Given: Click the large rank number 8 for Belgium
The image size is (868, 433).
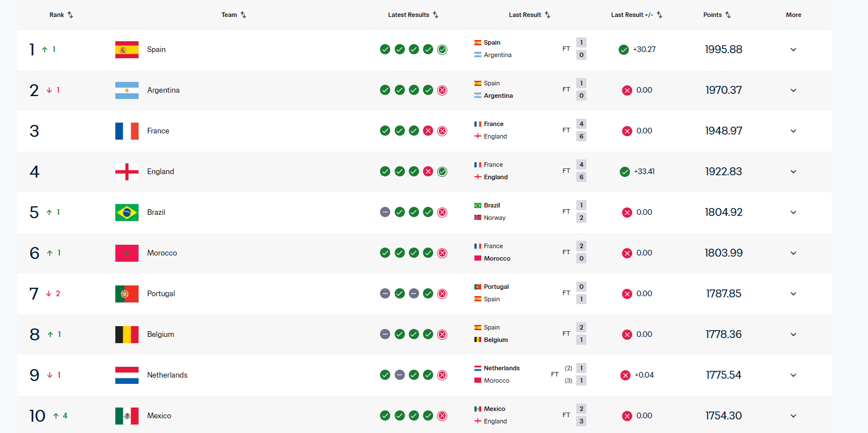Looking at the screenshot, I should 34,335.
